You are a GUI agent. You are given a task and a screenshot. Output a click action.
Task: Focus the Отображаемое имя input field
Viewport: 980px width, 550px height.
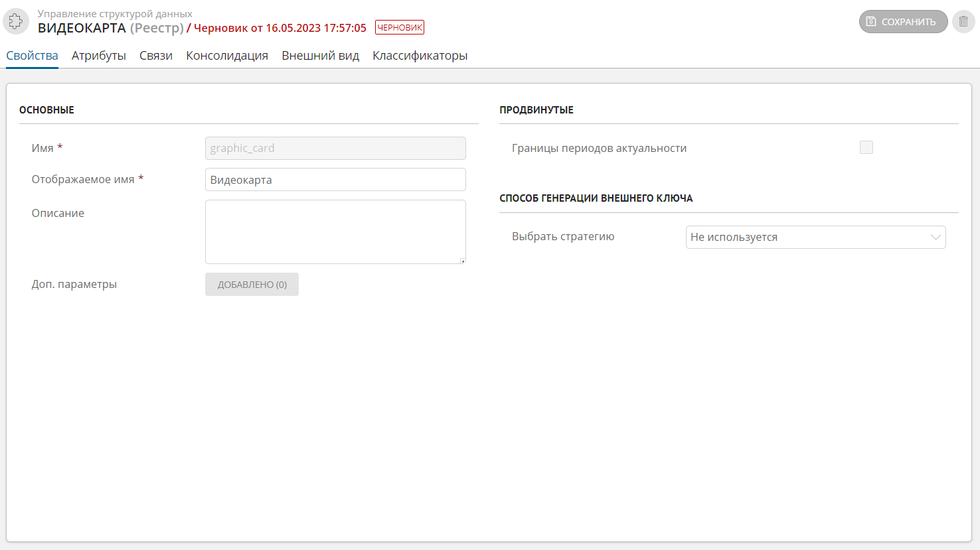[x=335, y=180]
